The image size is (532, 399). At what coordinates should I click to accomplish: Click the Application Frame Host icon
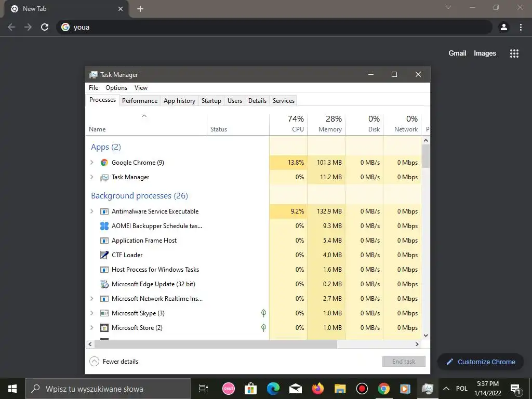[104, 241]
